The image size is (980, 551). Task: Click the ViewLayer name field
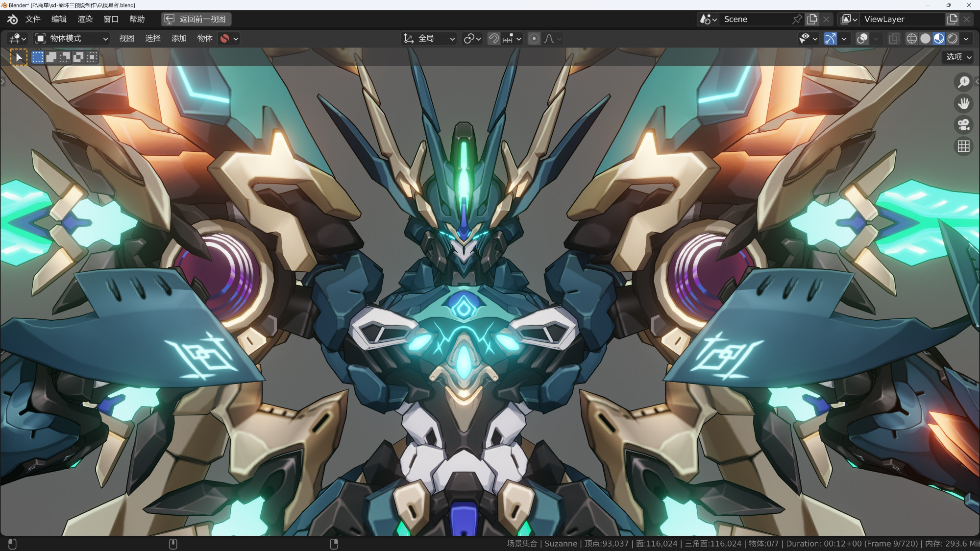pyautogui.click(x=901, y=19)
